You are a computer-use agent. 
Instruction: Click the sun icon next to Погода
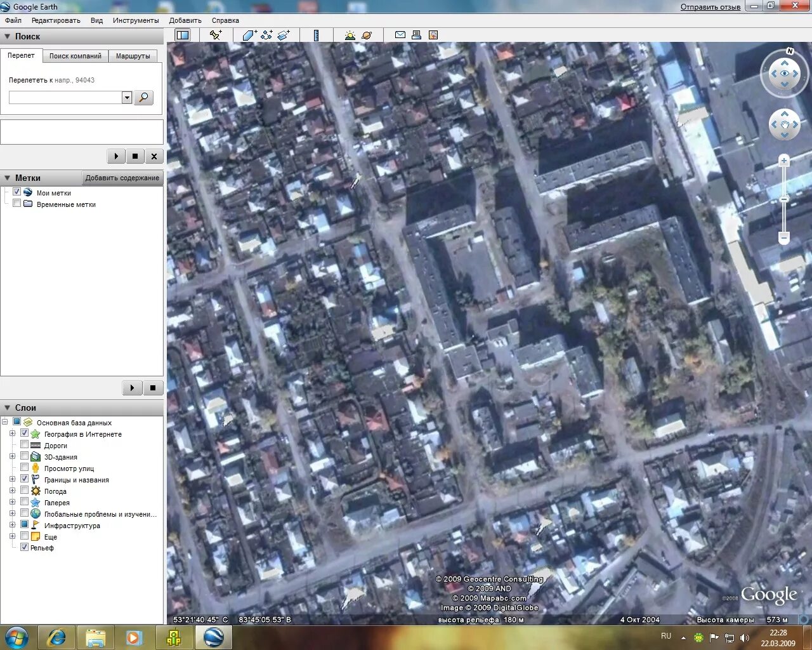point(36,491)
